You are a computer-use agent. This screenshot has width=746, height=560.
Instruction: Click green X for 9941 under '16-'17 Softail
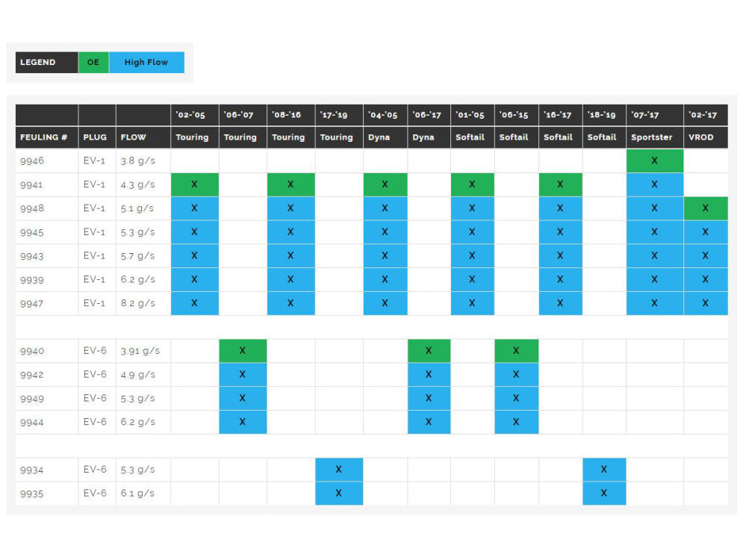(x=560, y=184)
